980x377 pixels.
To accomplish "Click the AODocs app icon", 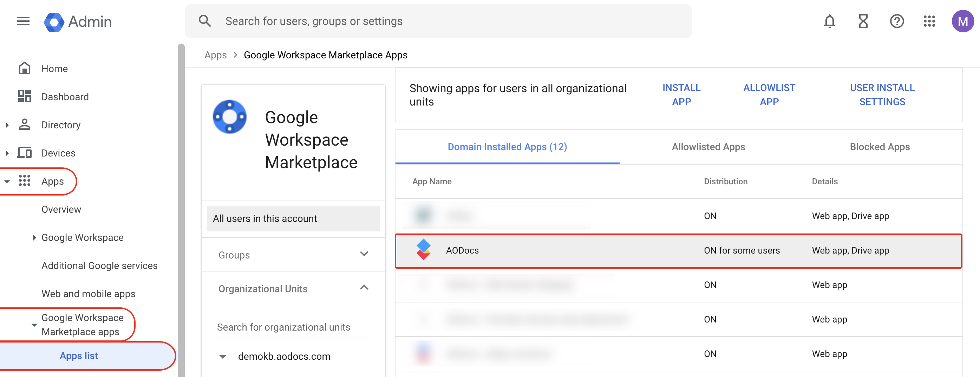I will point(423,250).
